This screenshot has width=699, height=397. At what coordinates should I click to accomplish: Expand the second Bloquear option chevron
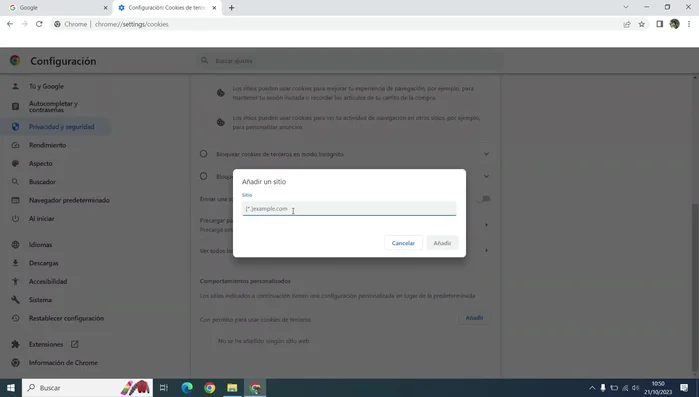(x=486, y=176)
